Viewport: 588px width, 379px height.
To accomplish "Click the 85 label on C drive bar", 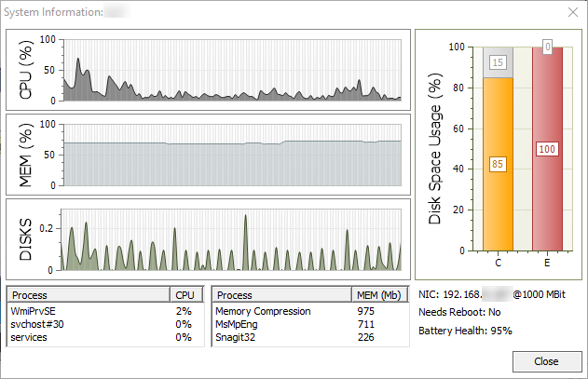I will [x=498, y=164].
